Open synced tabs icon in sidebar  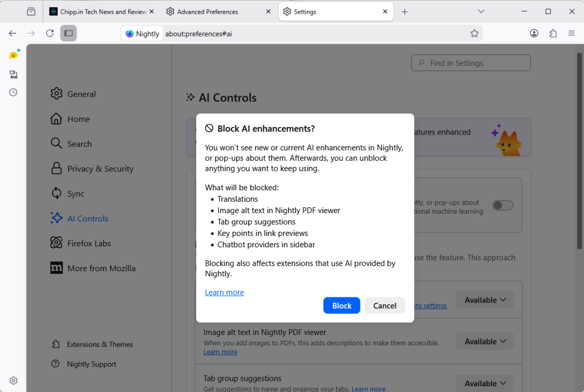[13, 74]
